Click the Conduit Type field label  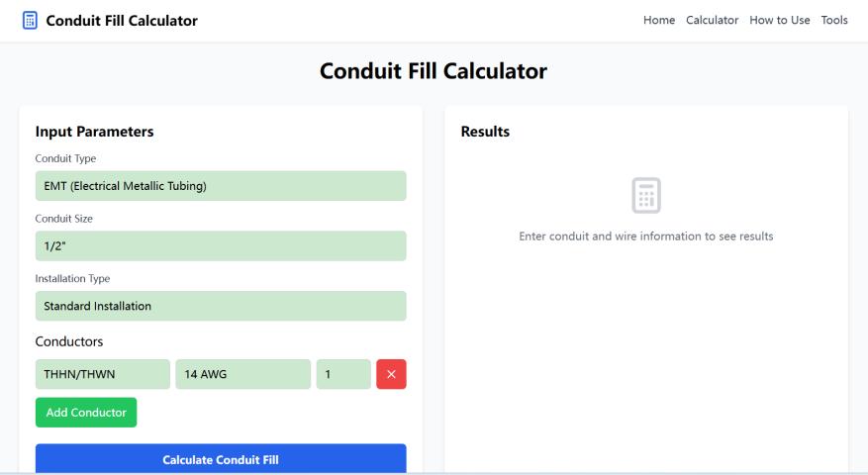coord(66,158)
